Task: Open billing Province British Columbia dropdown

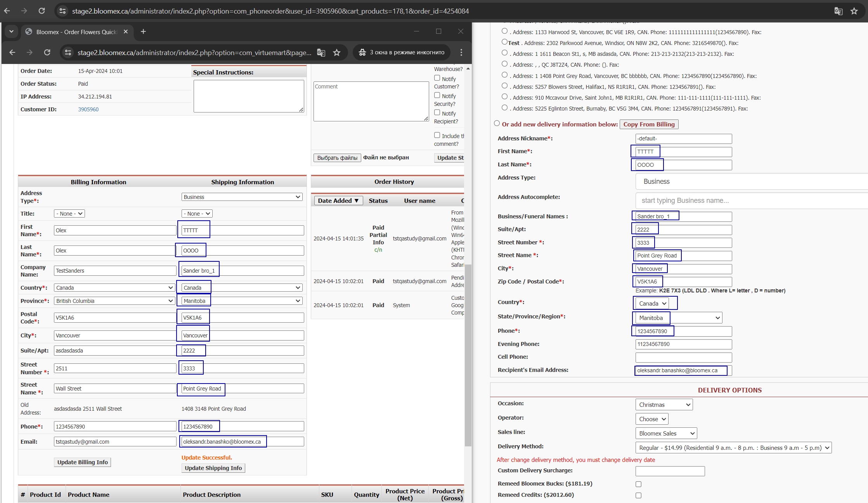Action: pyautogui.click(x=114, y=301)
